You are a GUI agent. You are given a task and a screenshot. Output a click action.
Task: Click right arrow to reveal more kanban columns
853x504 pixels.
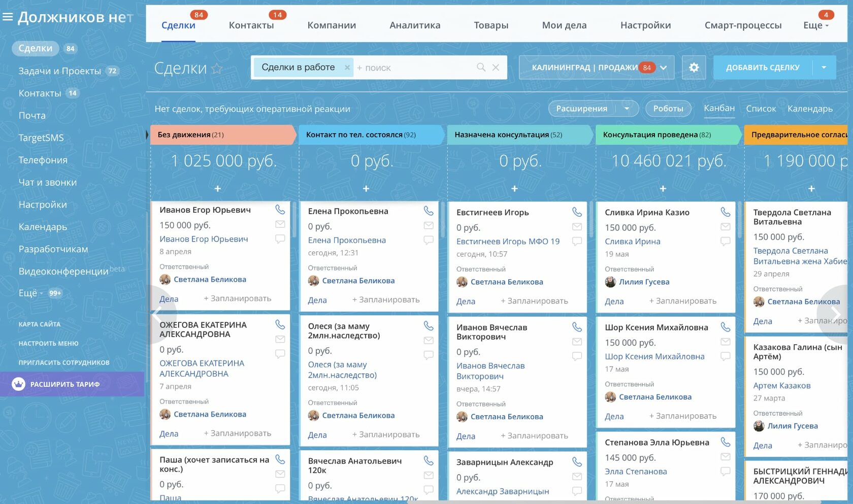pyautogui.click(x=835, y=314)
